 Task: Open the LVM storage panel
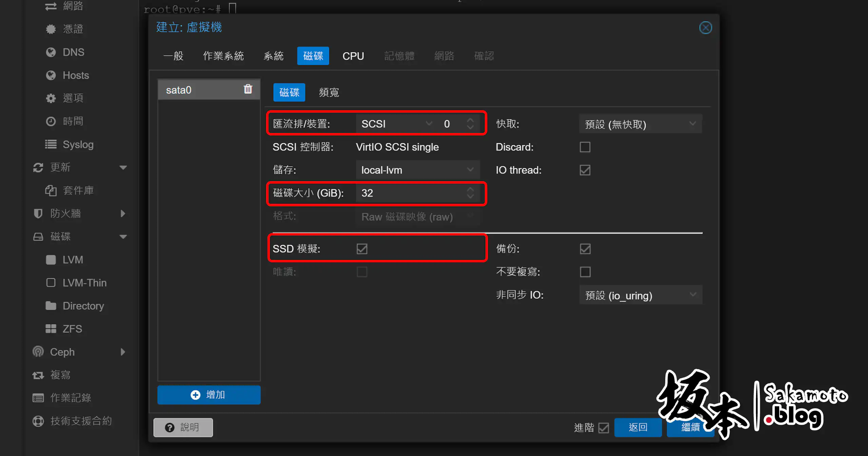(73, 260)
